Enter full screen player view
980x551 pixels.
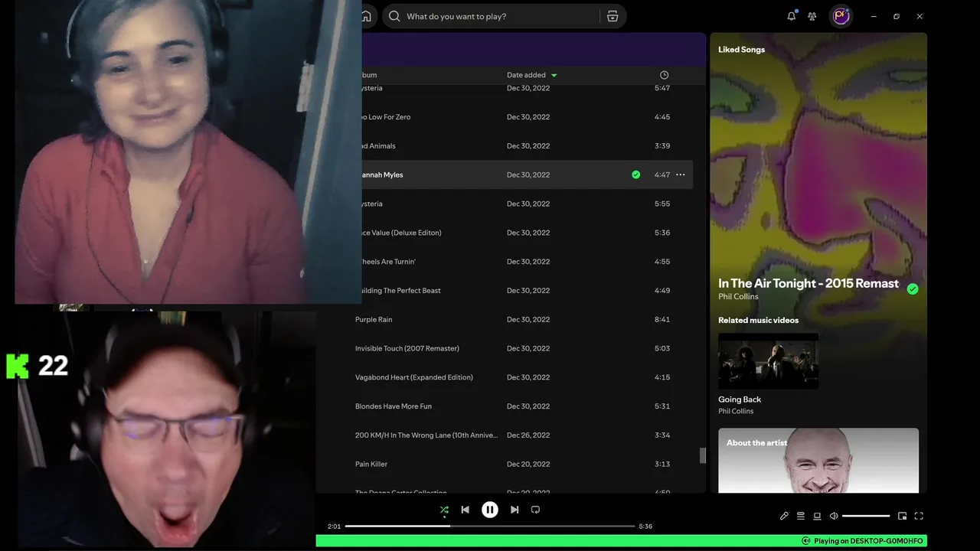tap(919, 516)
